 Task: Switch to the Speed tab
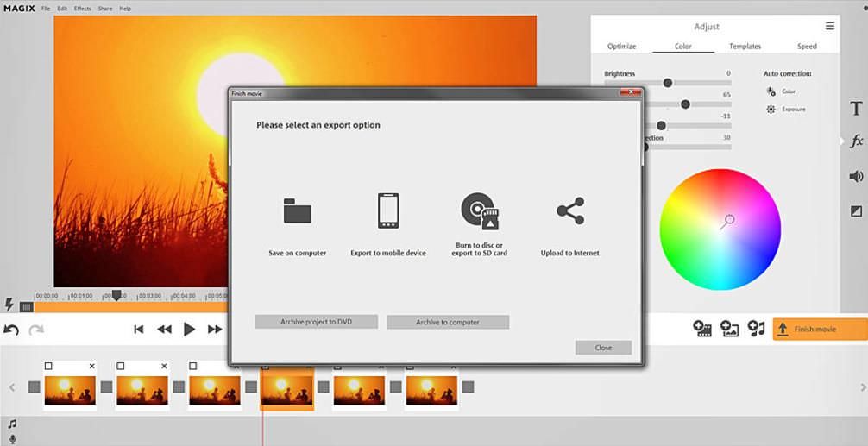[x=807, y=47]
